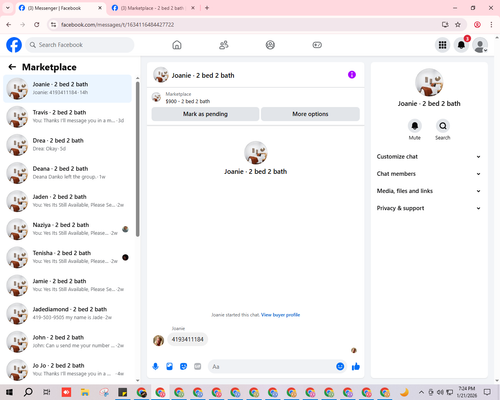Open install app icon in address bar
500x400 pixels.
(x=445, y=25)
